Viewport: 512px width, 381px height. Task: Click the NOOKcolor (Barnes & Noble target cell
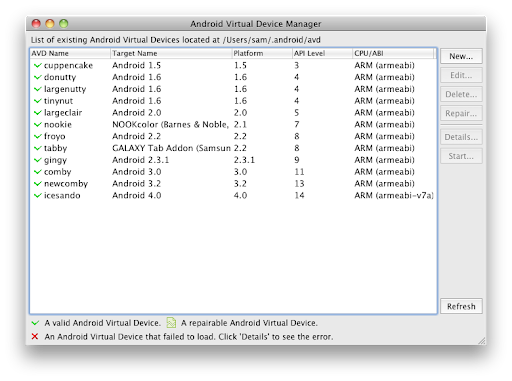171,125
